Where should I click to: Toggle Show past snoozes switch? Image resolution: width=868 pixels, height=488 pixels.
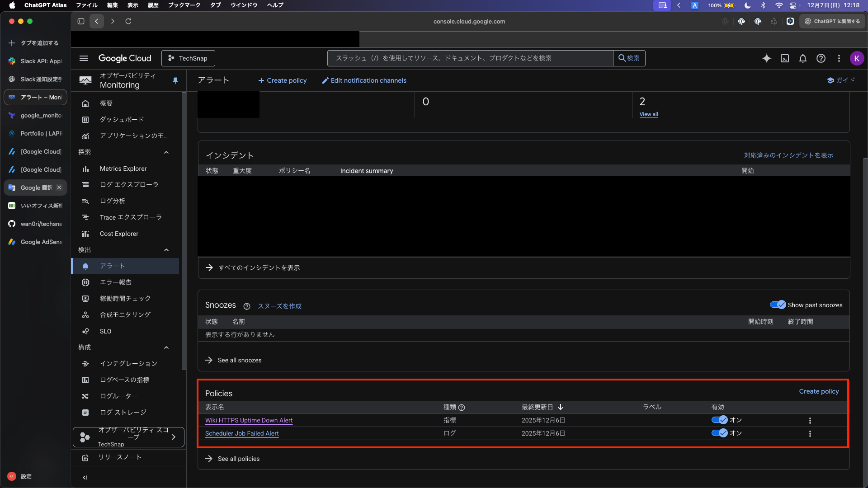778,305
